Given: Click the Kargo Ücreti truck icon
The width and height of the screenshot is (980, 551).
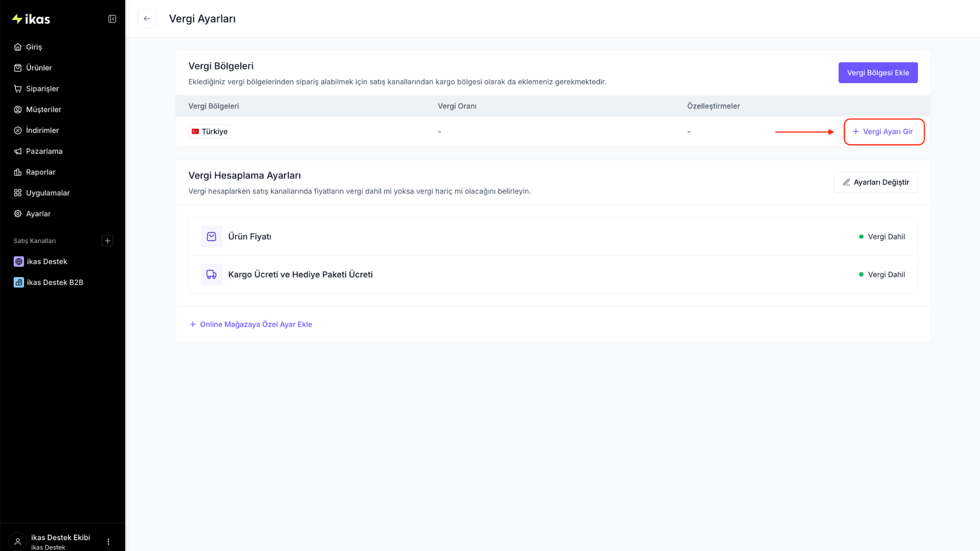Looking at the screenshot, I should tap(211, 274).
